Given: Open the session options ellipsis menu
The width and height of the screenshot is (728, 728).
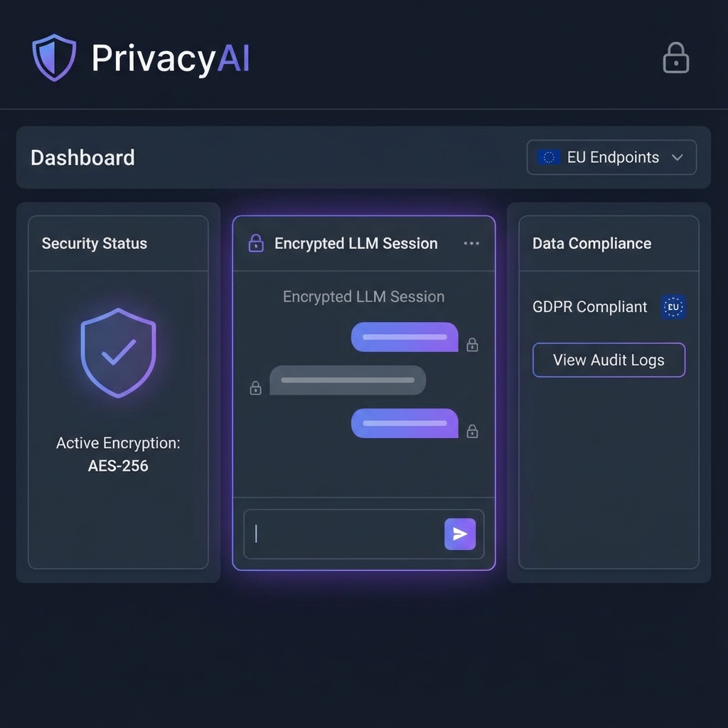Looking at the screenshot, I should [471, 242].
